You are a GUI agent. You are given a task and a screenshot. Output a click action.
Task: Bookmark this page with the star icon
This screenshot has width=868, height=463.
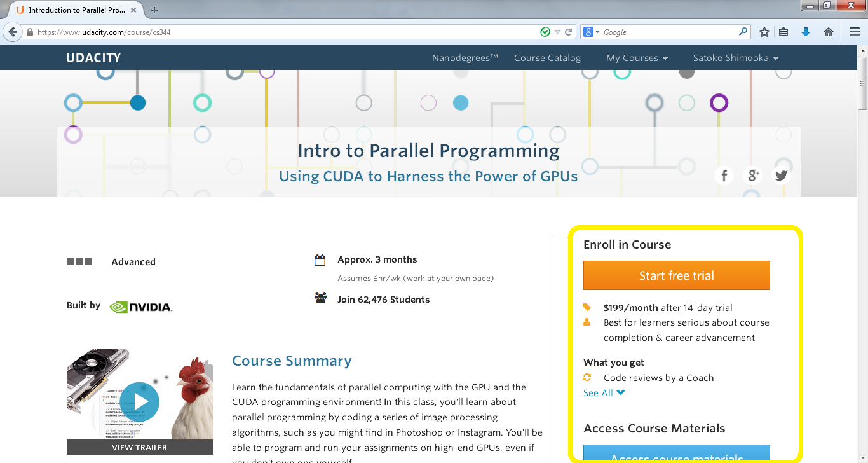coord(764,32)
